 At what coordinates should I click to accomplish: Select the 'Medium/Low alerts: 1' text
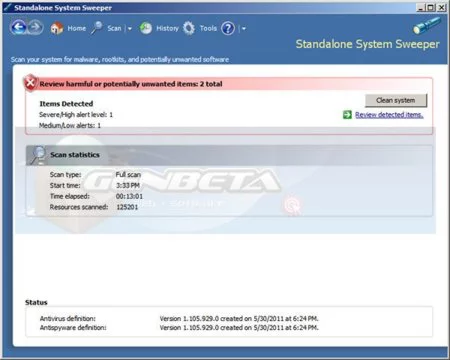(70, 125)
